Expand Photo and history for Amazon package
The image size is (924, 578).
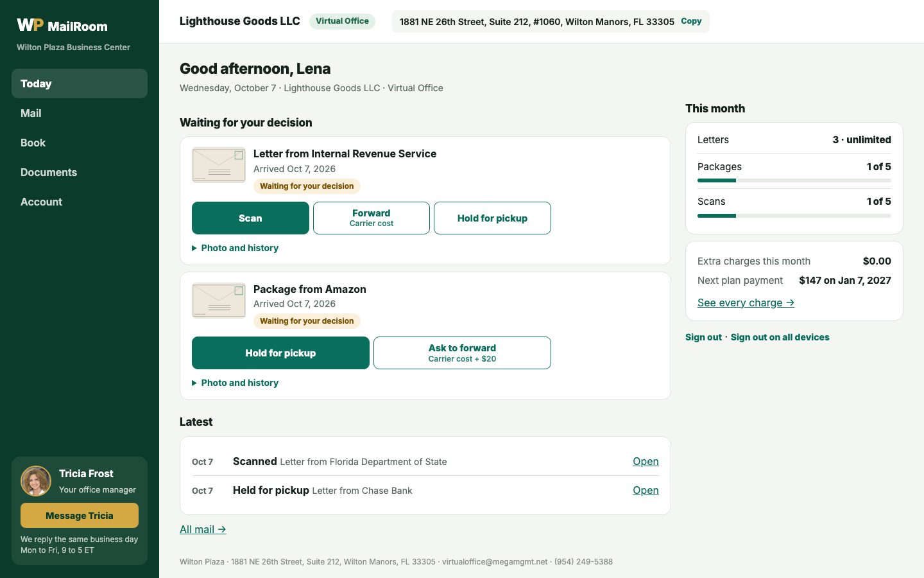235,383
